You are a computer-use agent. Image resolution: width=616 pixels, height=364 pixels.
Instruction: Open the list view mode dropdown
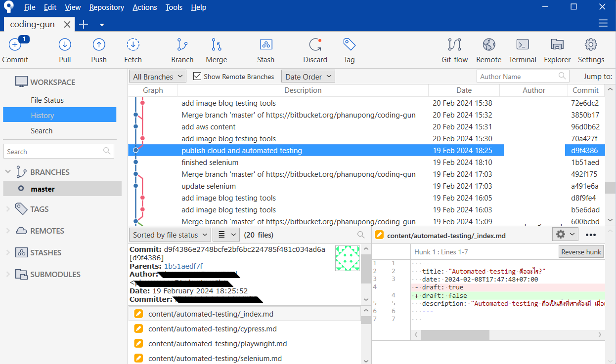tap(227, 235)
